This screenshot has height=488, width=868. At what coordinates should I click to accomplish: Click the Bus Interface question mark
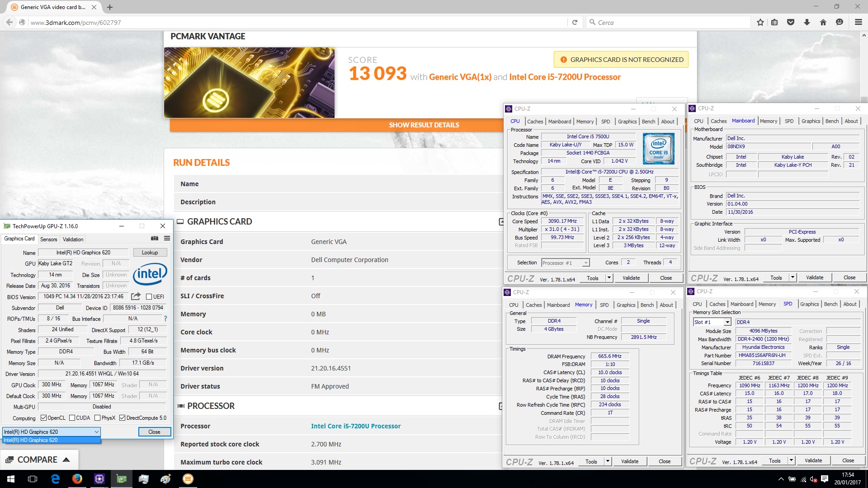coord(165,319)
